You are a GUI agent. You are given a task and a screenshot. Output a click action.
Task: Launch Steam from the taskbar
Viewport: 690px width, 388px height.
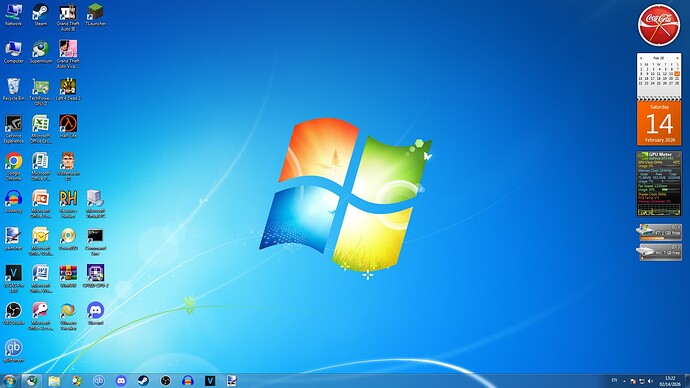pyautogui.click(x=143, y=381)
